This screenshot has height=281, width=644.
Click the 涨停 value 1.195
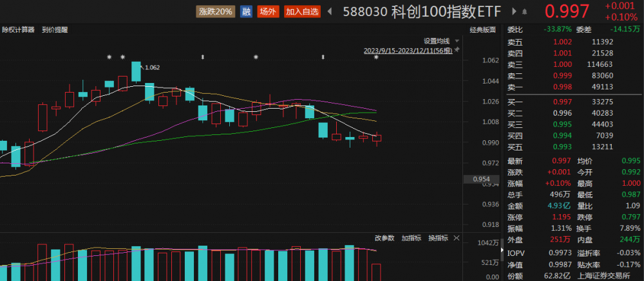coord(562,217)
